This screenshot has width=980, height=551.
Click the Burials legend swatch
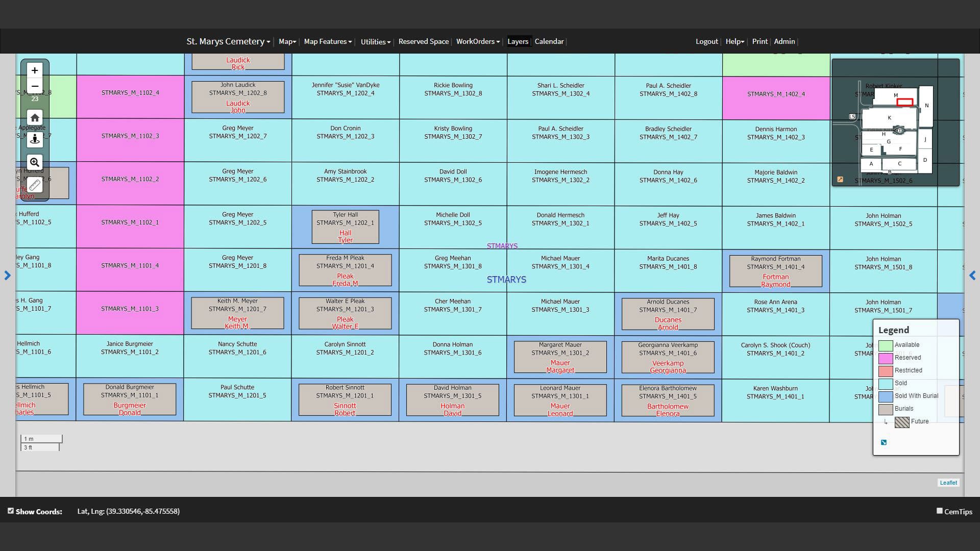886,409
